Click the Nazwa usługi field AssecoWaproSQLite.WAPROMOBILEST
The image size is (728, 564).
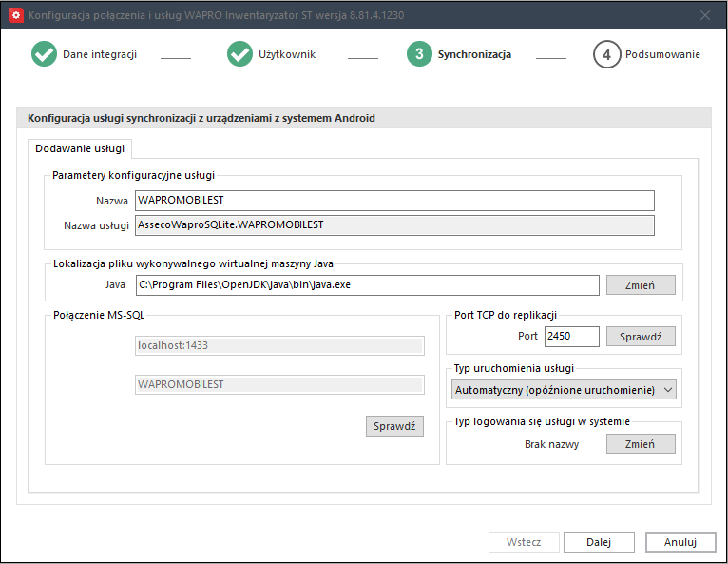(x=394, y=225)
